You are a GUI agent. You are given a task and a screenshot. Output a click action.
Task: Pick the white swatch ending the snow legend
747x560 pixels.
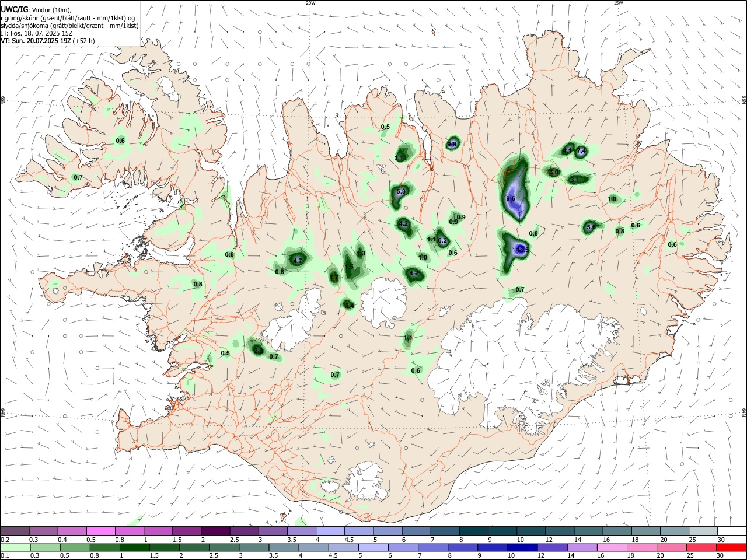coord(731,531)
